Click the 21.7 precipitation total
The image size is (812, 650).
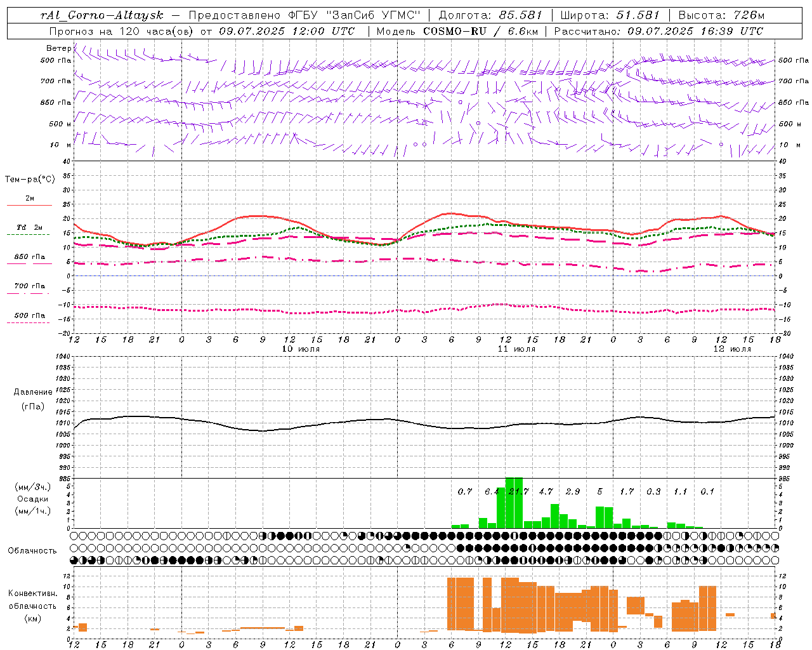(518, 491)
